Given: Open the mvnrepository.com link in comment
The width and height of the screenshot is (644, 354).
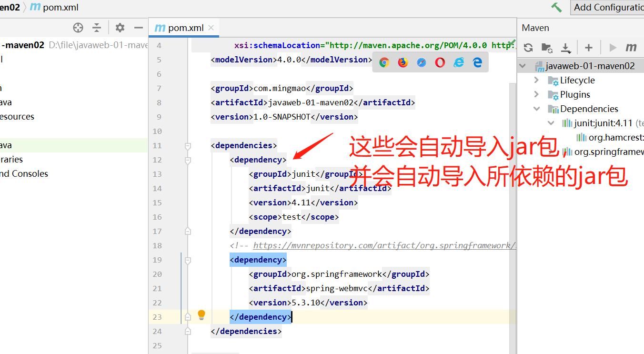Looking at the screenshot, I should tap(384, 245).
